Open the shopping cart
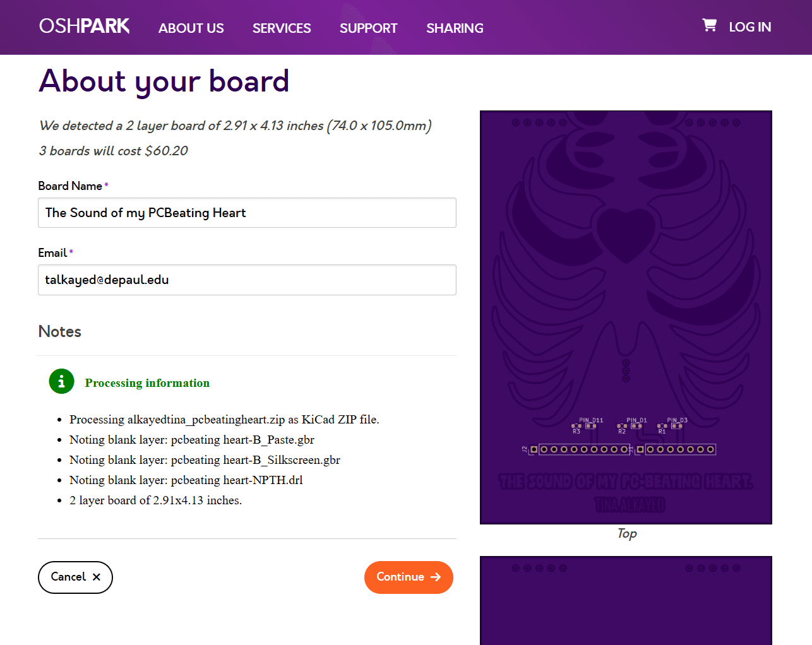Image resolution: width=812 pixels, height=645 pixels. pos(709,25)
